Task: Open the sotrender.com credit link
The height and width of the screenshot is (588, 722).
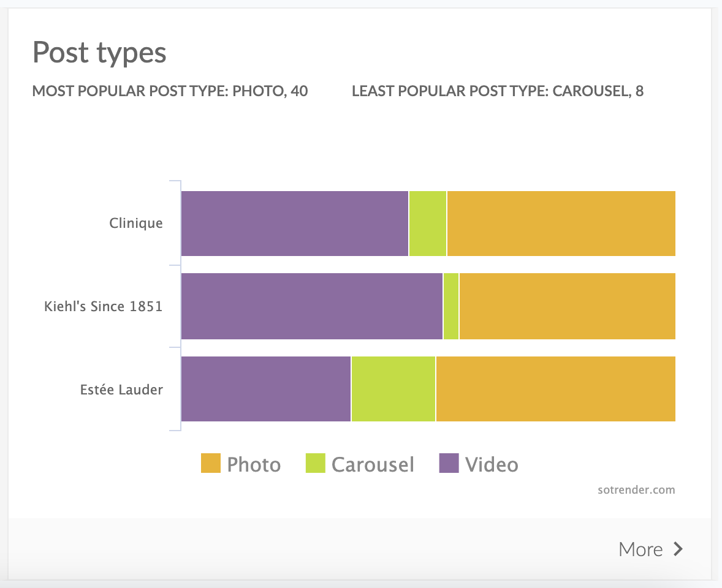Action: click(x=636, y=490)
